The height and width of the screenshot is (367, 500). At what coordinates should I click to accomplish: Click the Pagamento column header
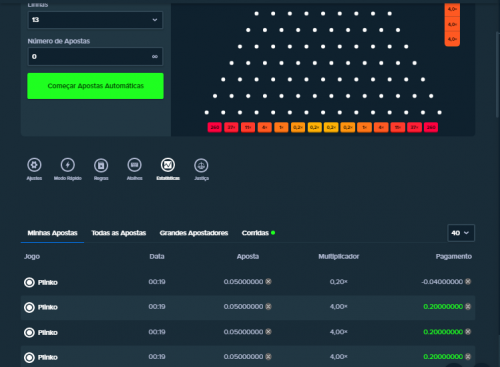point(454,256)
